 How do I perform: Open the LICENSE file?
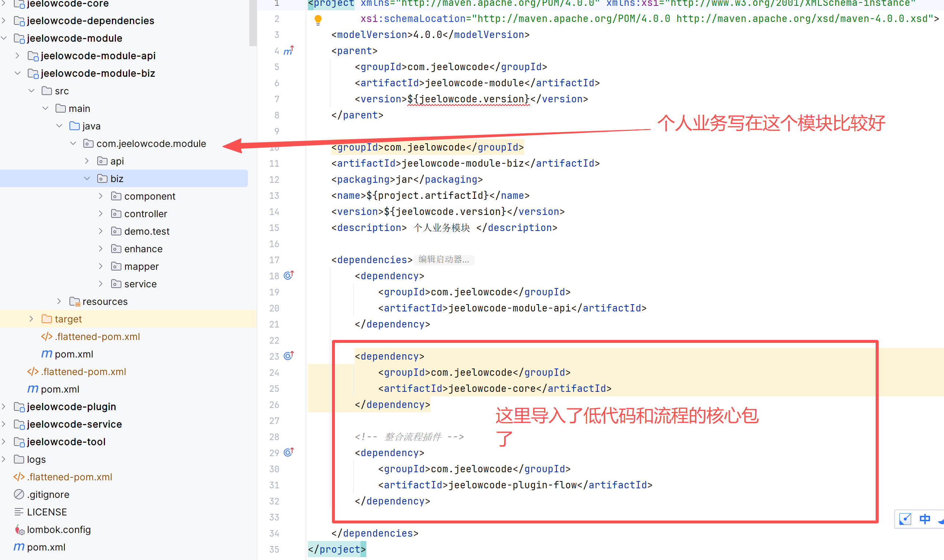click(x=47, y=512)
